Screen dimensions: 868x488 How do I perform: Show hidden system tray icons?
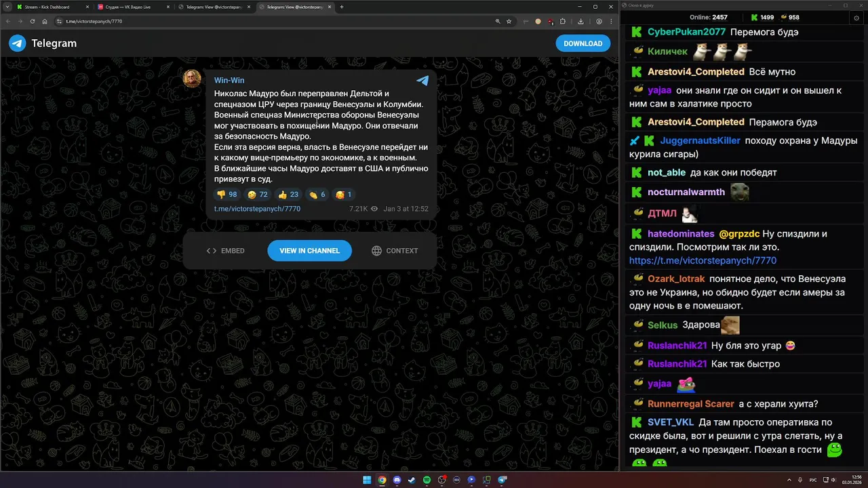788,480
